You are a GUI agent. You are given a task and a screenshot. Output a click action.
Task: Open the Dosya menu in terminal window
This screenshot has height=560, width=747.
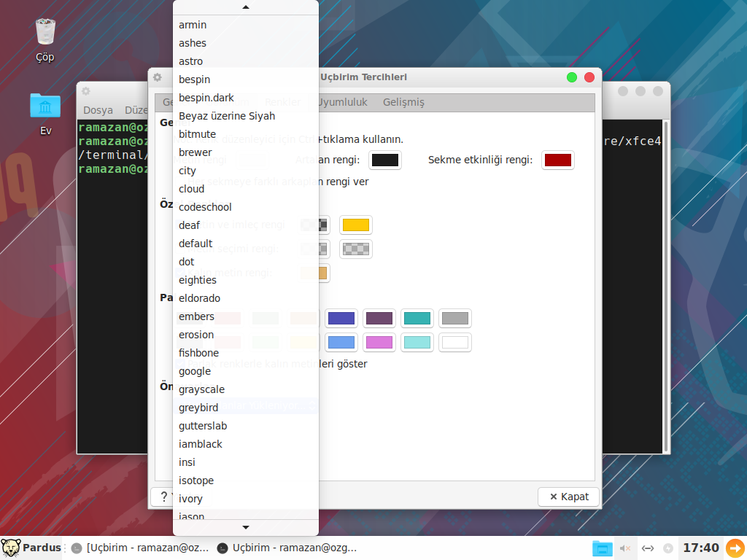pyautogui.click(x=98, y=110)
